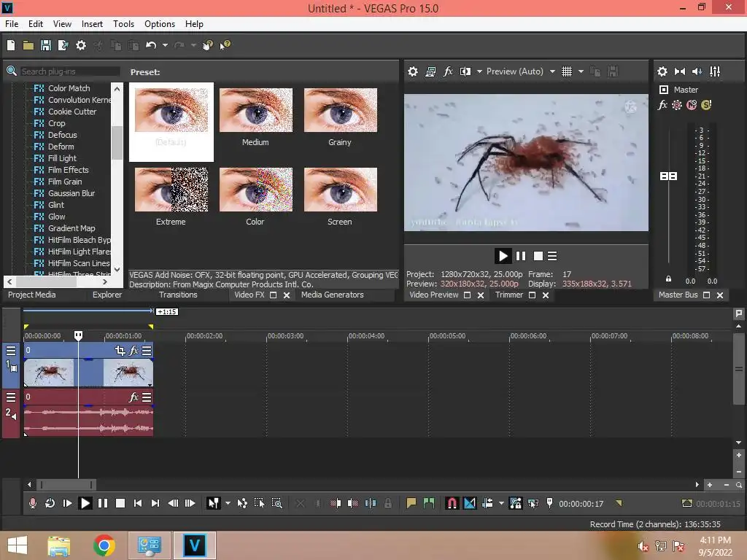Switch to the Transitions tab
747x560 pixels.
178,295
